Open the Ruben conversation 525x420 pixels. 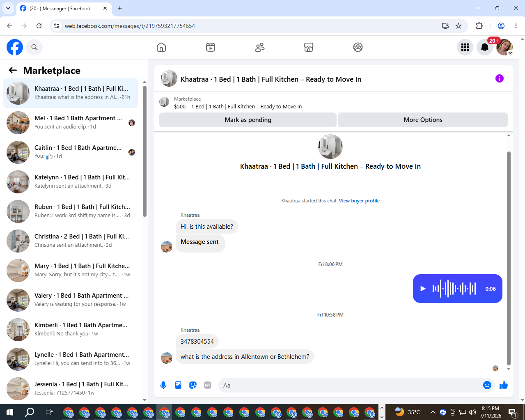click(x=71, y=211)
